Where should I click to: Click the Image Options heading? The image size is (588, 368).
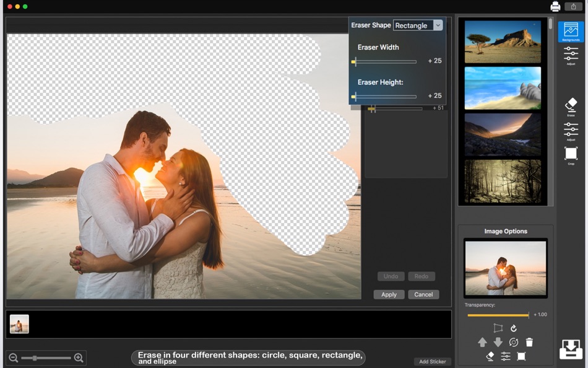click(x=506, y=231)
